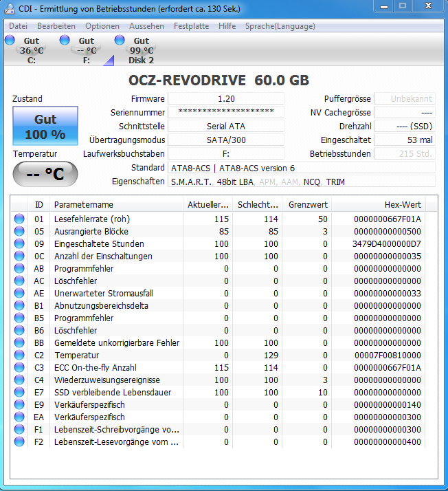
Task: Click the Hex-Wert column header
Action: pyautogui.click(x=379, y=205)
